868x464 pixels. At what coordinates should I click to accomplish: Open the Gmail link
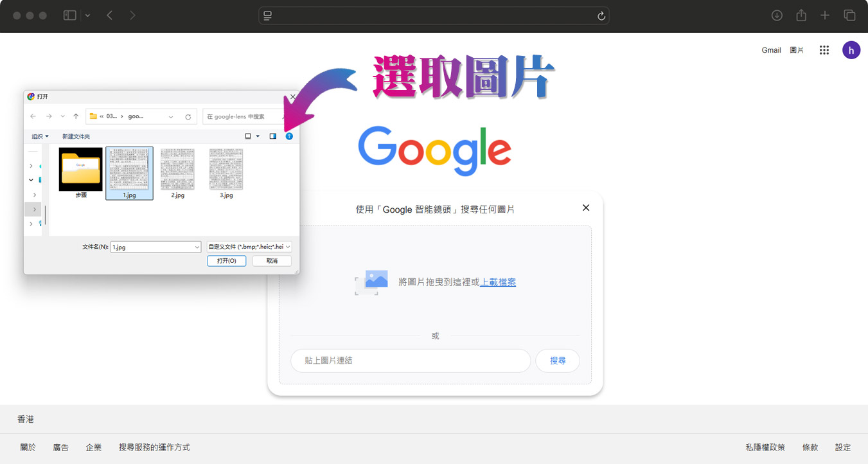pos(771,50)
